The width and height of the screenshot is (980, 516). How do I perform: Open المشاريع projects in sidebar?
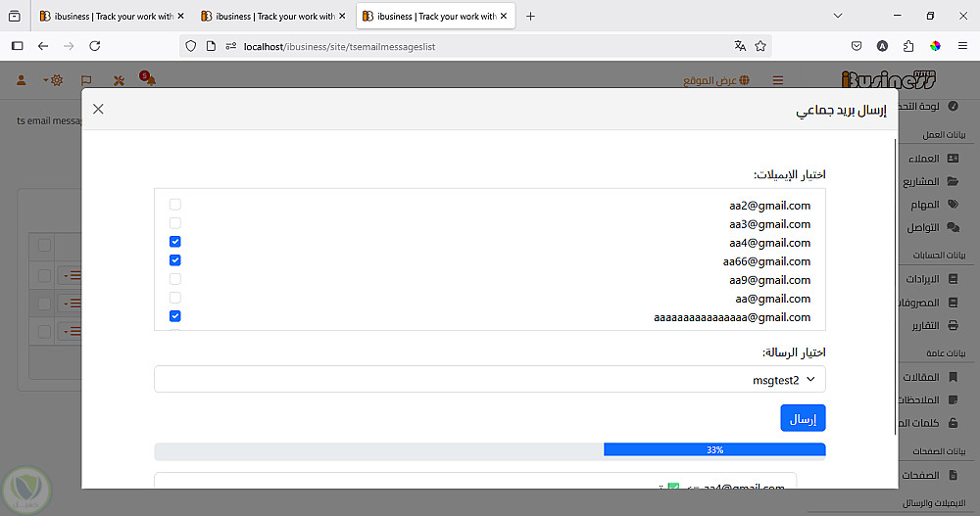[x=931, y=182]
